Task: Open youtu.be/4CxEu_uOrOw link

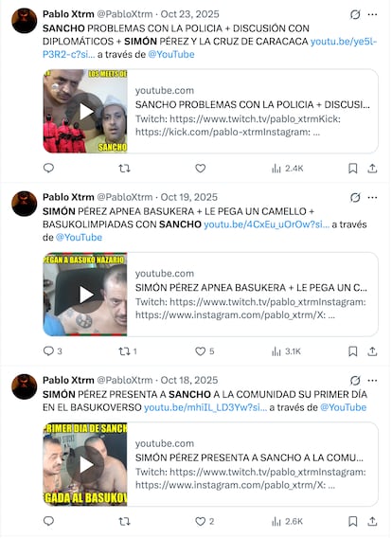Action: click(x=266, y=224)
